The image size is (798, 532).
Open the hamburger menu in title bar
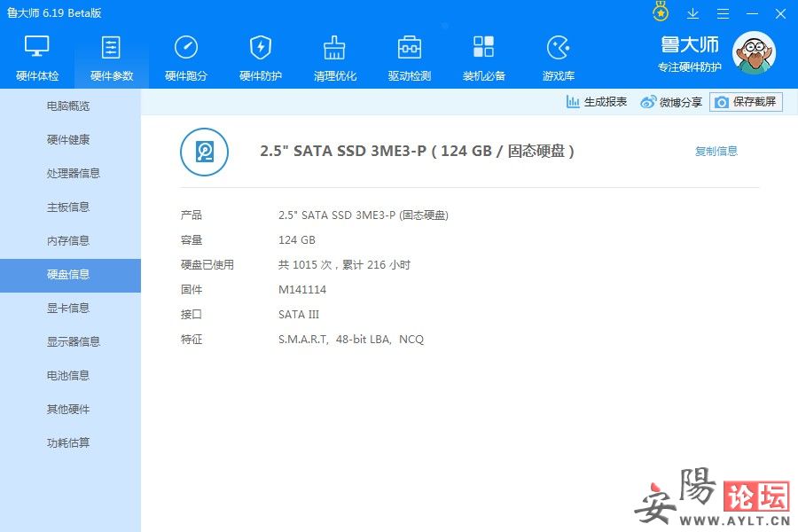click(x=723, y=14)
